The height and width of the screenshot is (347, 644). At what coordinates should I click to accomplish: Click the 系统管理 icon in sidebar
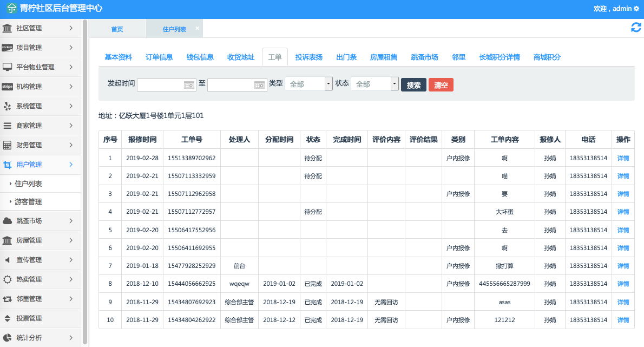pyautogui.click(x=7, y=106)
